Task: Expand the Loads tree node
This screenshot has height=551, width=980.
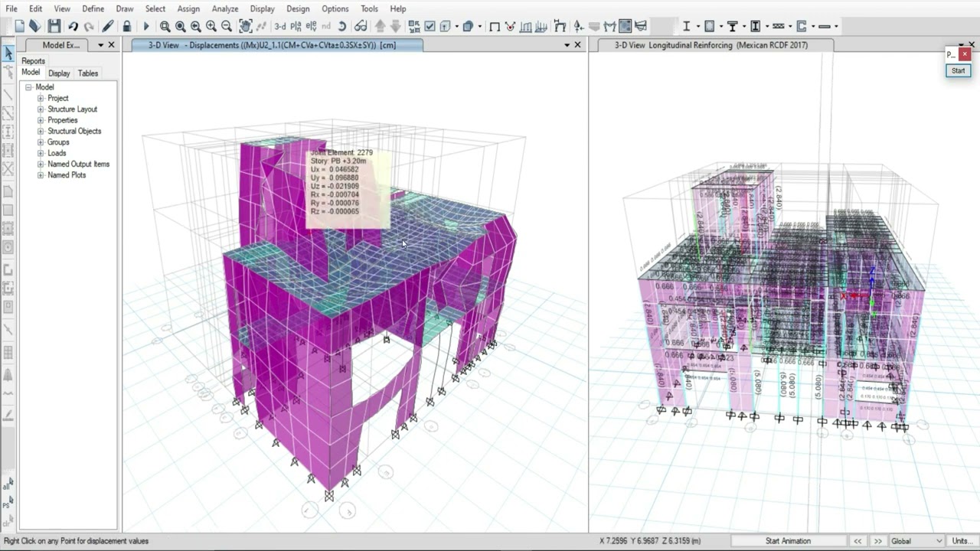Action: tap(41, 153)
